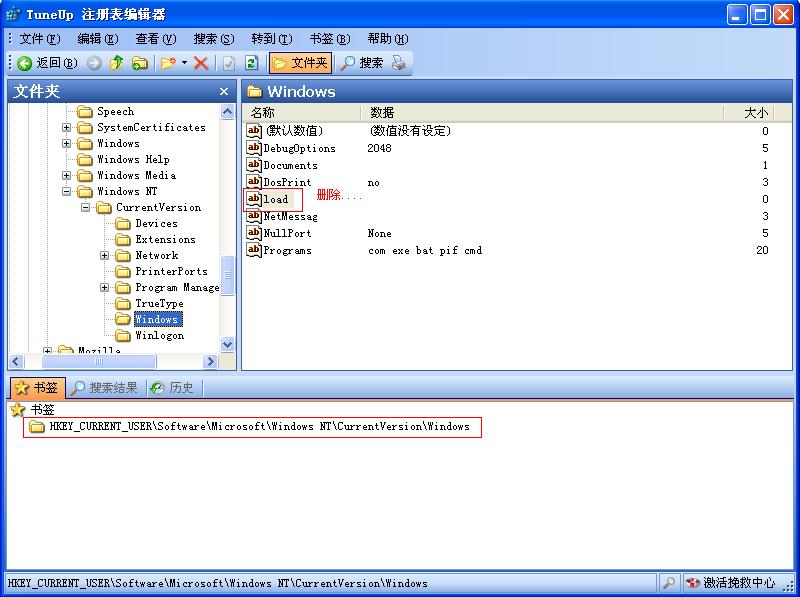
Task: Collapse the Windows NT tree node
Action: [66, 191]
